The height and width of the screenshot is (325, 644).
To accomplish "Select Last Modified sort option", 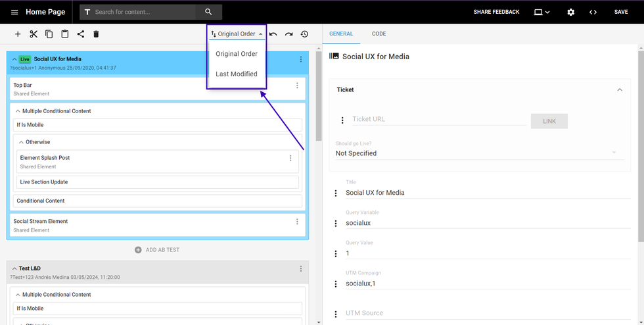I will [237, 74].
